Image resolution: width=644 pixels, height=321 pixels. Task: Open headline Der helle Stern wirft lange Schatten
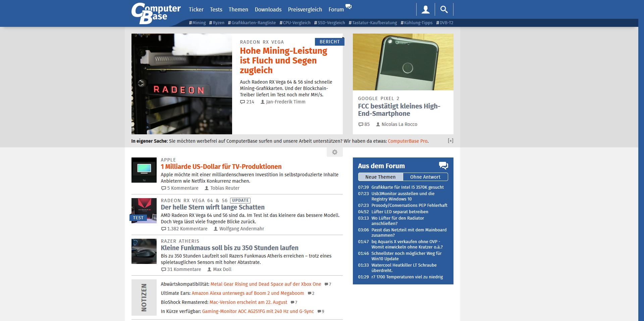click(x=213, y=207)
